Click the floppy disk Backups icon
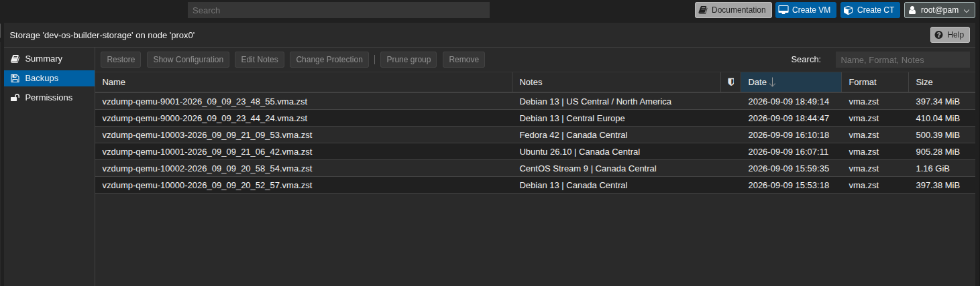The width and height of the screenshot is (980, 286). click(x=15, y=78)
